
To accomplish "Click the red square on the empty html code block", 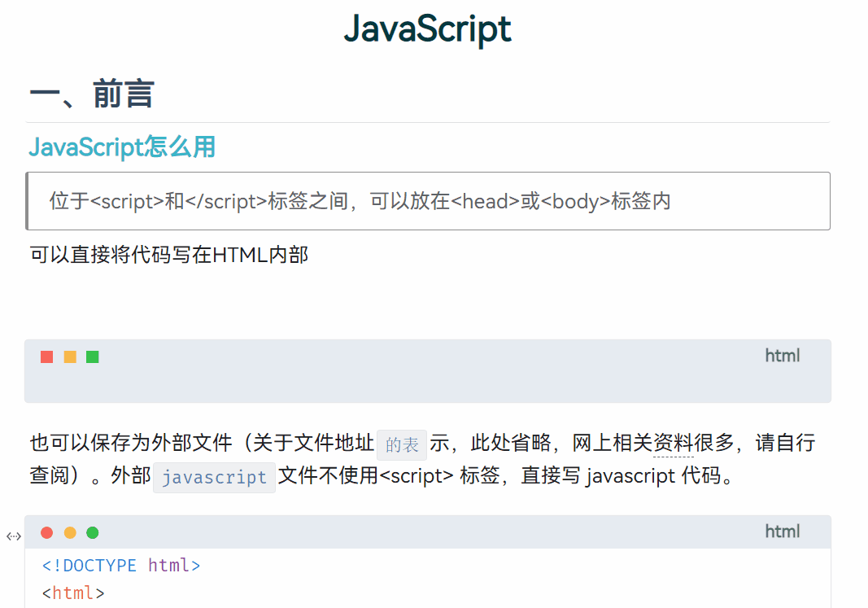I will pos(47,357).
